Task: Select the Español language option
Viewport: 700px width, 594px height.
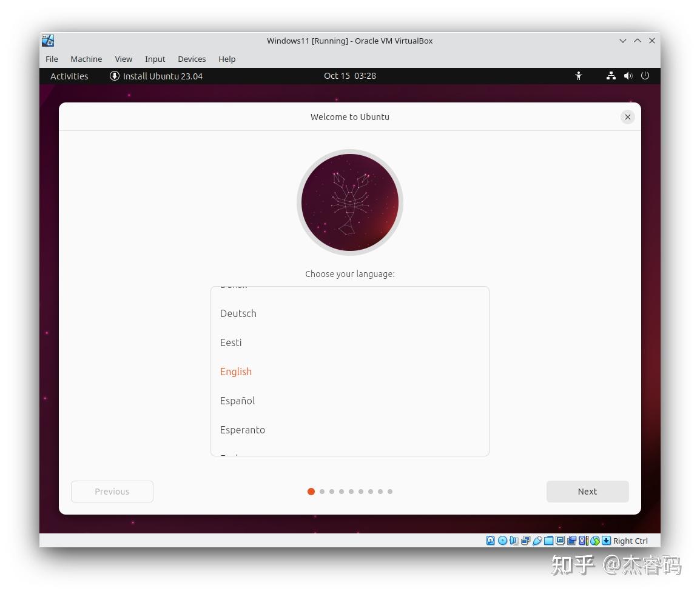Action: (237, 401)
